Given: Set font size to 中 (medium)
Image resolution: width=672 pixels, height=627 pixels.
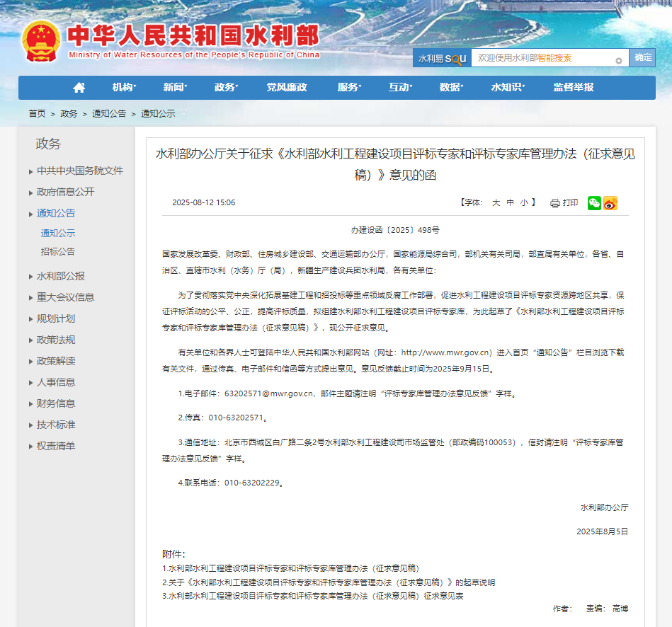Looking at the screenshot, I should 511,203.
